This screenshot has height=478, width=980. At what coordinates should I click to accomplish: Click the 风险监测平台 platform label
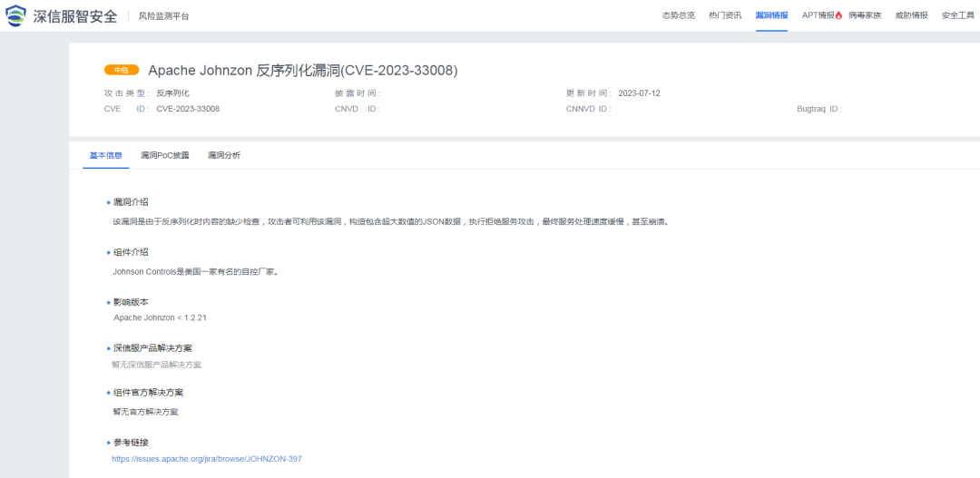(163, 16)
